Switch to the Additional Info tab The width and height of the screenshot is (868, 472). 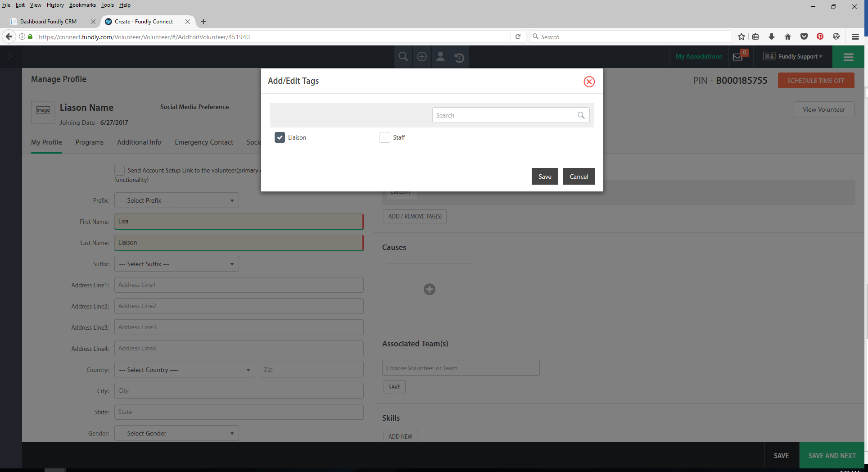[139, 142]
